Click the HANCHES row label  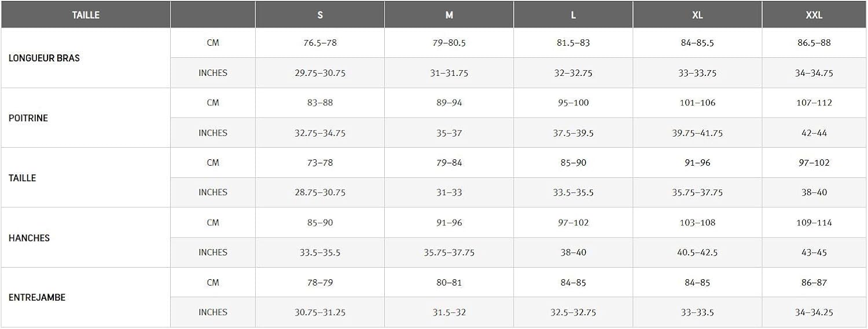tap(29, 238)
